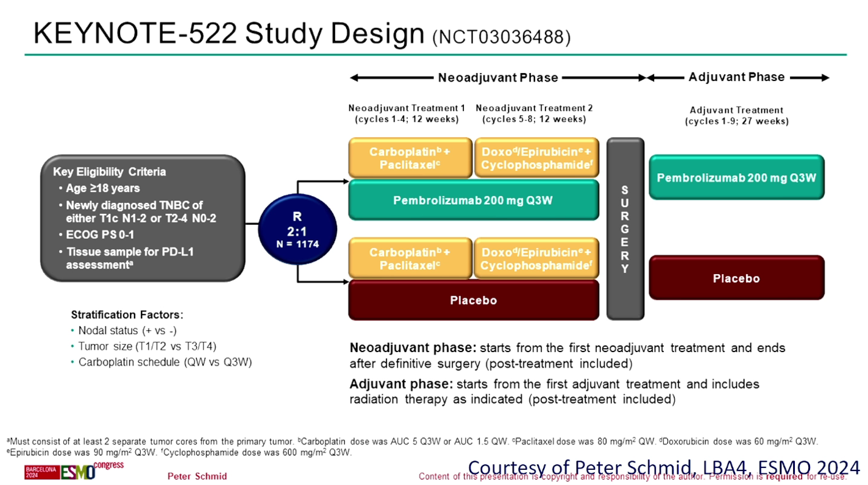The width and height of the screenshot is (868, 485).
Task: Click the red Barcelona 2024 badge
Action: 41,472
